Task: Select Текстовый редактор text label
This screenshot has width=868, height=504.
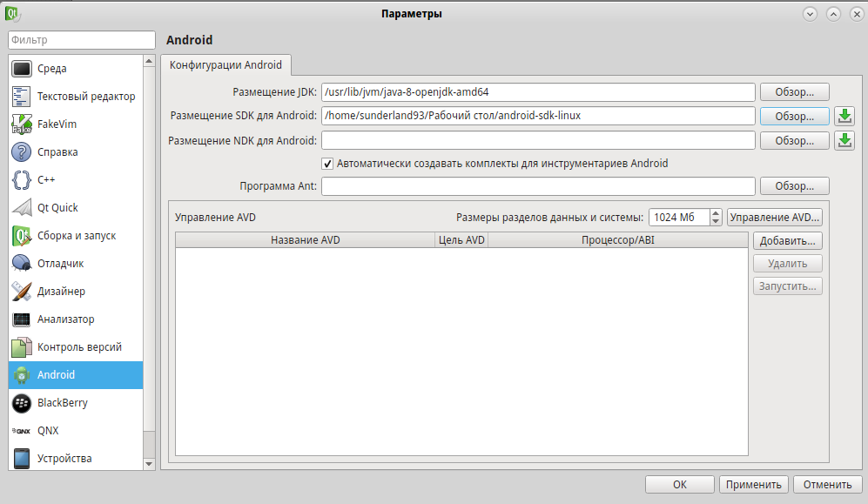Action: point(86,97)
